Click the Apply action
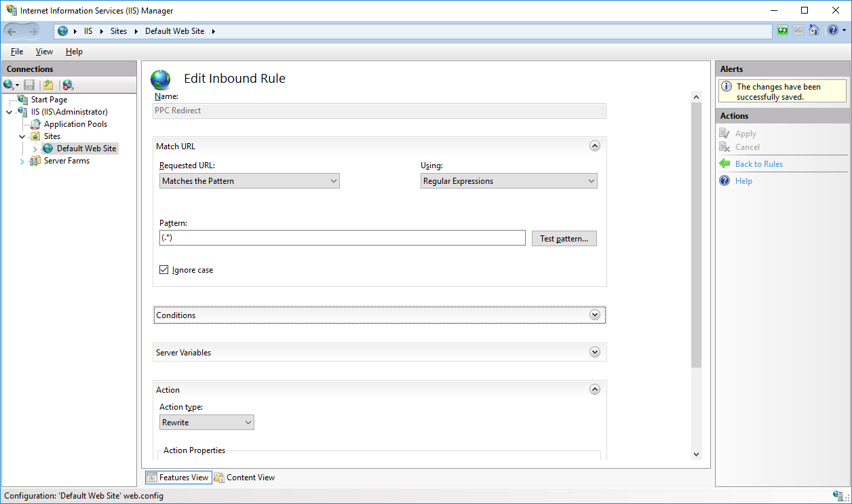 [745, 134]
